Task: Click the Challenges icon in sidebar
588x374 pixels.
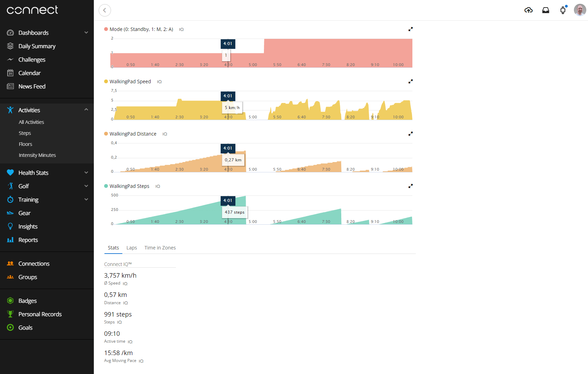Action: click(10, 60)
